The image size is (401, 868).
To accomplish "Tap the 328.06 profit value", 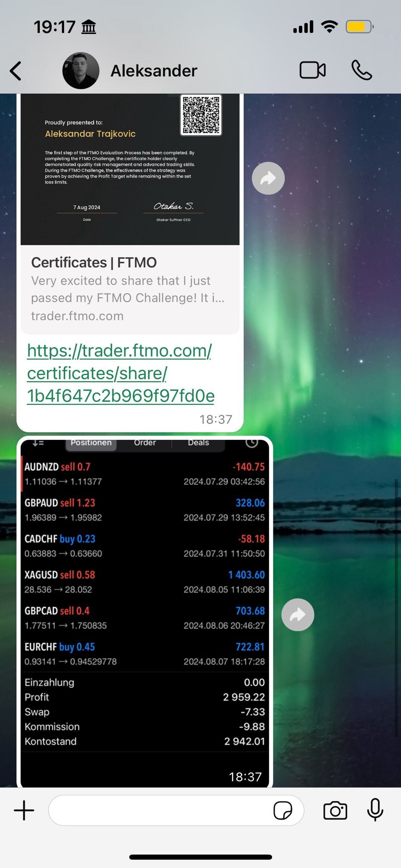I will tap(250, 503).
